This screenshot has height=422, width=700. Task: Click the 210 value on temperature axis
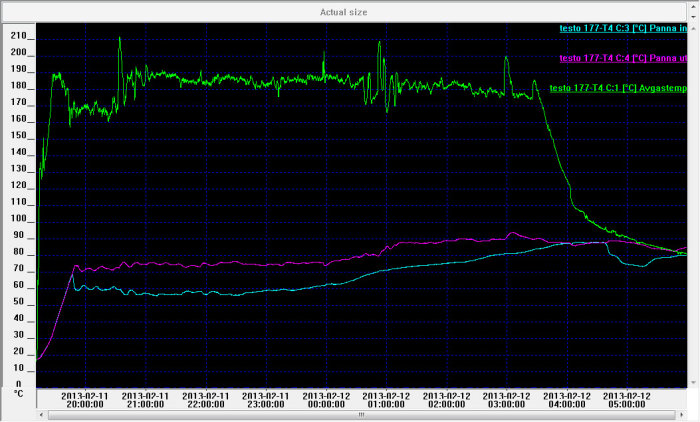[19, 36]
